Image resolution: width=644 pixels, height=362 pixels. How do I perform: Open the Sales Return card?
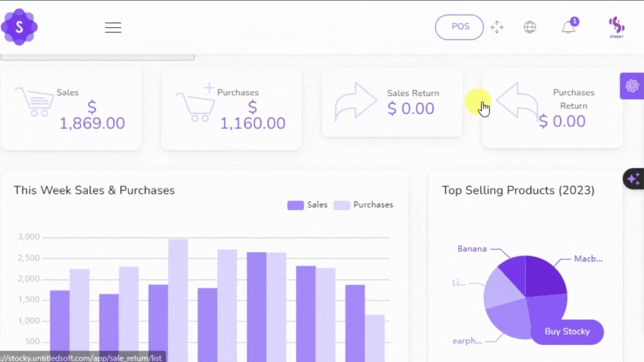pos(391,102)
